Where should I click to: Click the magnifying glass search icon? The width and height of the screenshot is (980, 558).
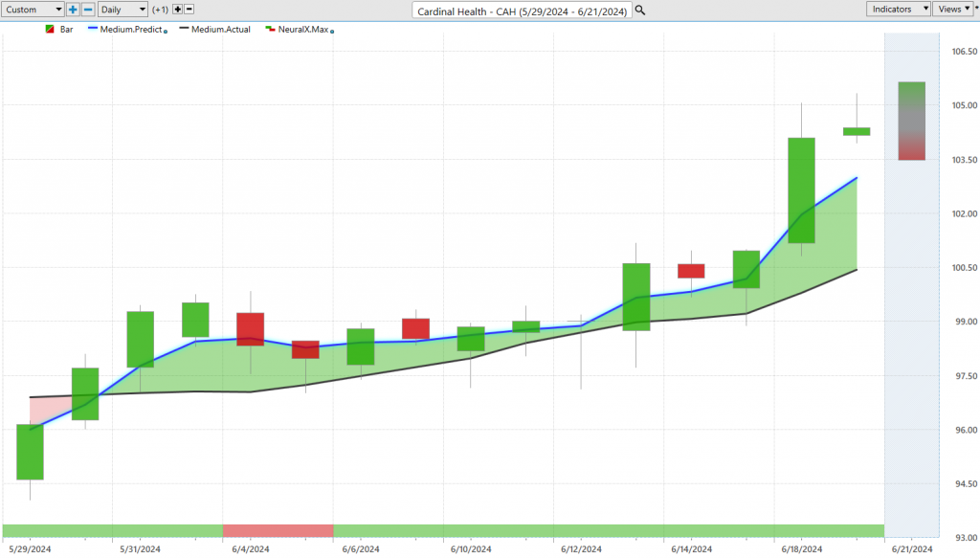[640, 10]
